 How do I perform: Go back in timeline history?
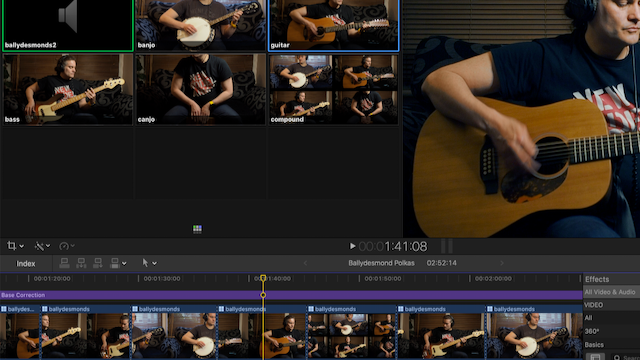(x=305, y=263)
